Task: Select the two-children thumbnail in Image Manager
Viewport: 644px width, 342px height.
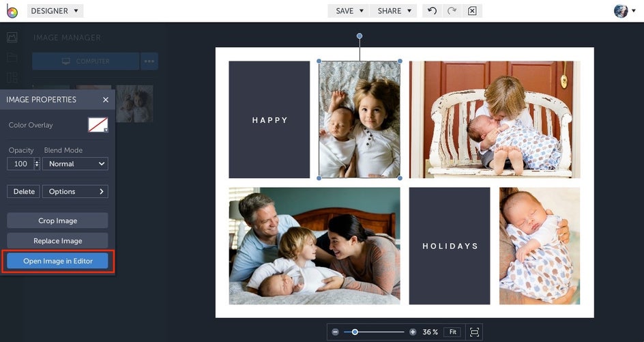Action: pos(134,104)
